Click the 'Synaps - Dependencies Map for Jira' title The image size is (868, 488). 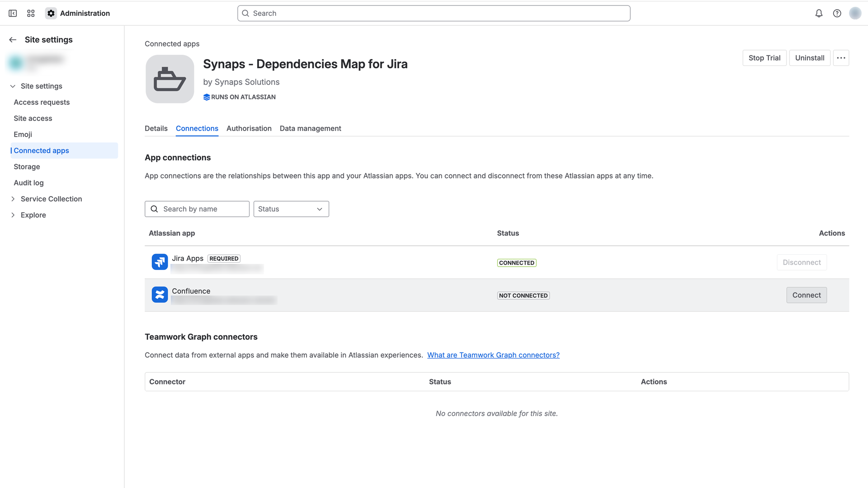[x=305, y=64]
